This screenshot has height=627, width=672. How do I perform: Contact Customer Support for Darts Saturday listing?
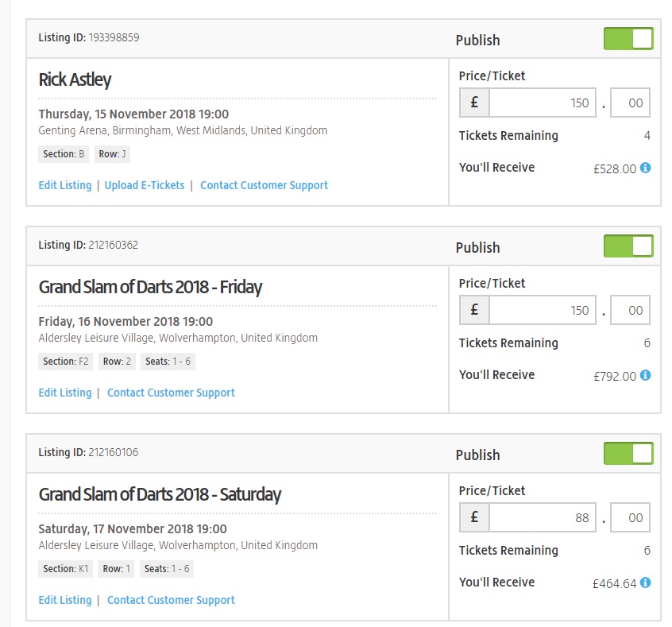[x=171, y=600]
